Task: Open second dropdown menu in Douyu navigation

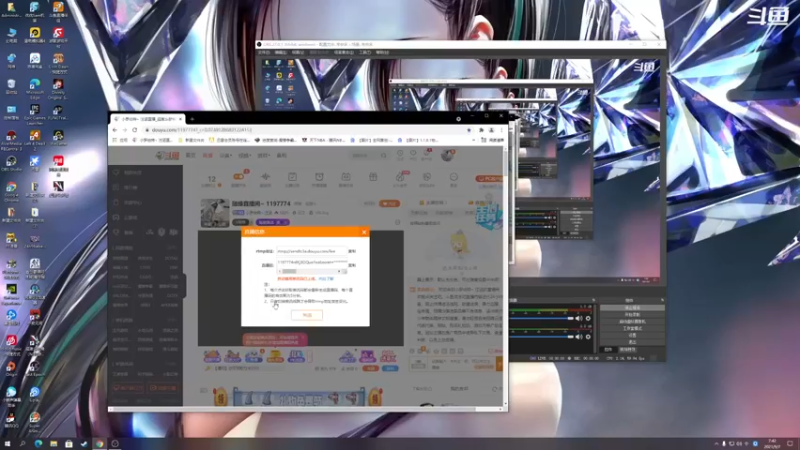Action: pos(244,155)
